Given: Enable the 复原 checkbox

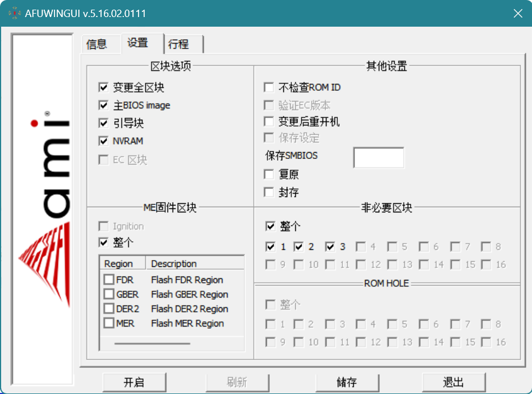Looking at the screenshot, I should [269, 174].
